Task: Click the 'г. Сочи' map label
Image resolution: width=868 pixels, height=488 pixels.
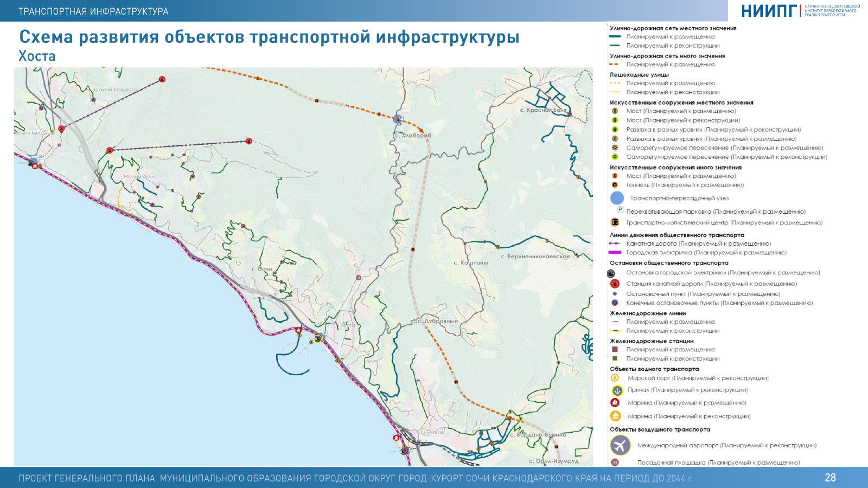Action: [x=262, y=269]
